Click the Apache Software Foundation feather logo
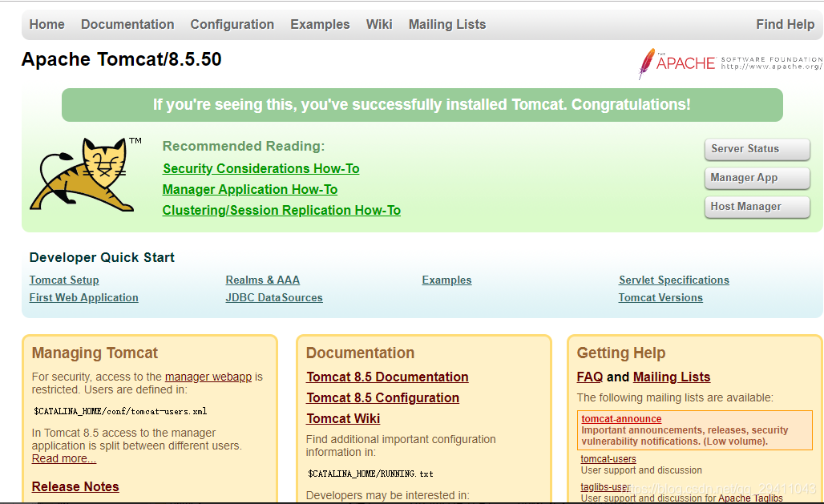 [730, 63]
